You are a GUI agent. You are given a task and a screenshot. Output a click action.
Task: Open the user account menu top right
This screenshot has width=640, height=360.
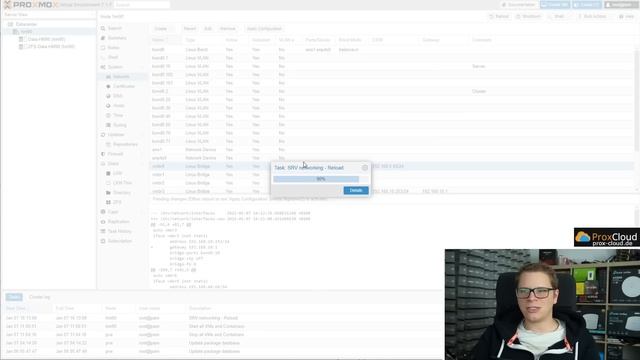pos(621,5)
